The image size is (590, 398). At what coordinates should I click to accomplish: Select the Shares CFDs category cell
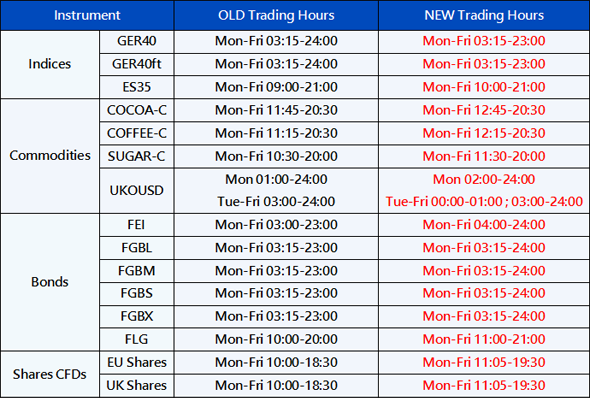pos(50,374)
